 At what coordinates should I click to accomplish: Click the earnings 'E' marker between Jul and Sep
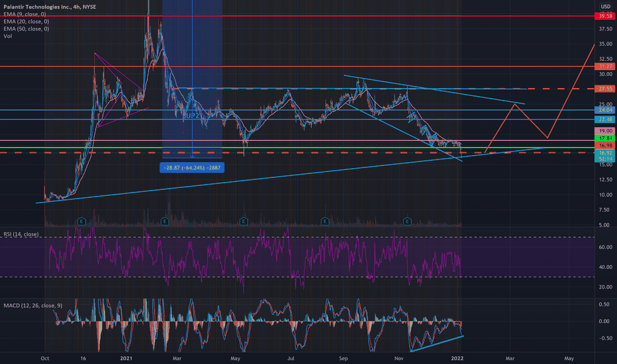325,221
